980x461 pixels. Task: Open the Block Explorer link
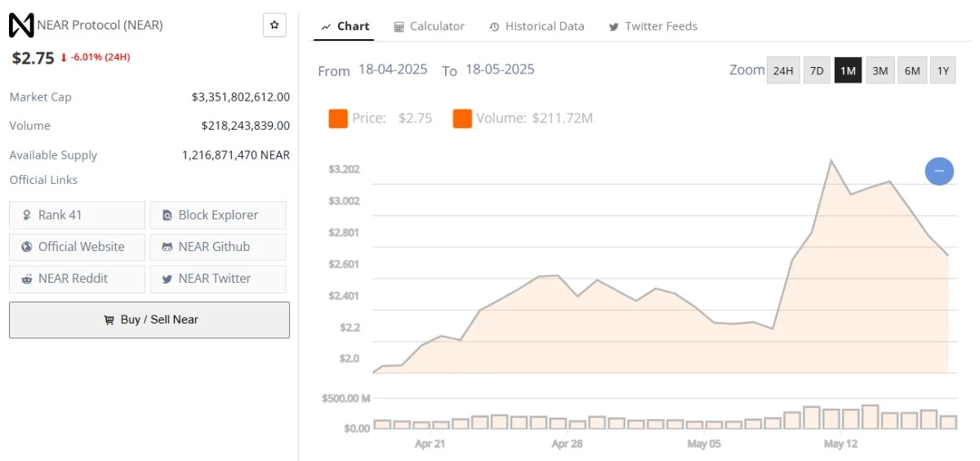[x=218, y=215]
